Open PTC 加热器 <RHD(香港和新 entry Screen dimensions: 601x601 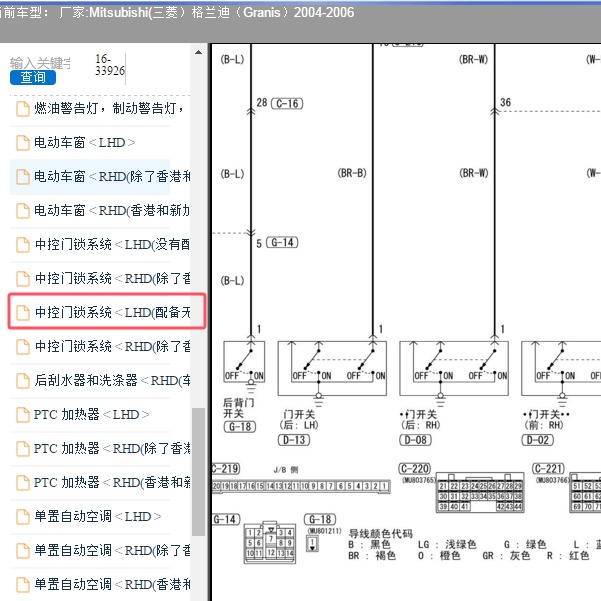click(x=112, y=482)
